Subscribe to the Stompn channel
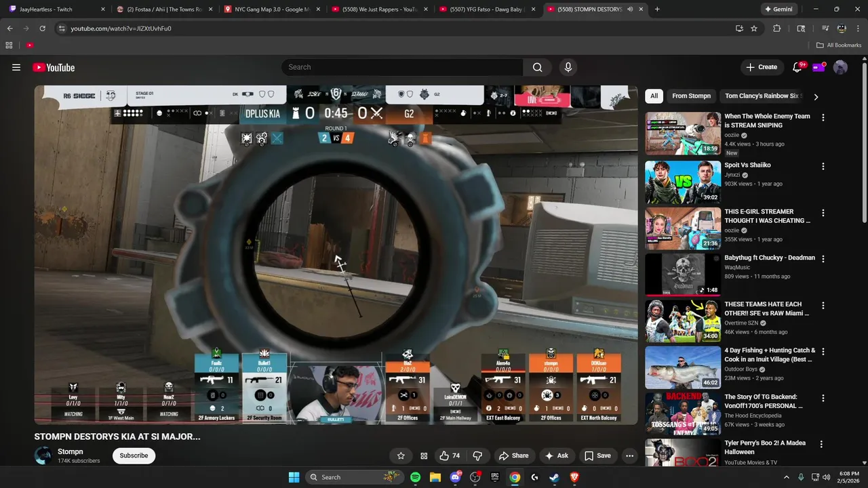Image resolution: width=868 pixels, height=488 pixels. click(134, 455)
